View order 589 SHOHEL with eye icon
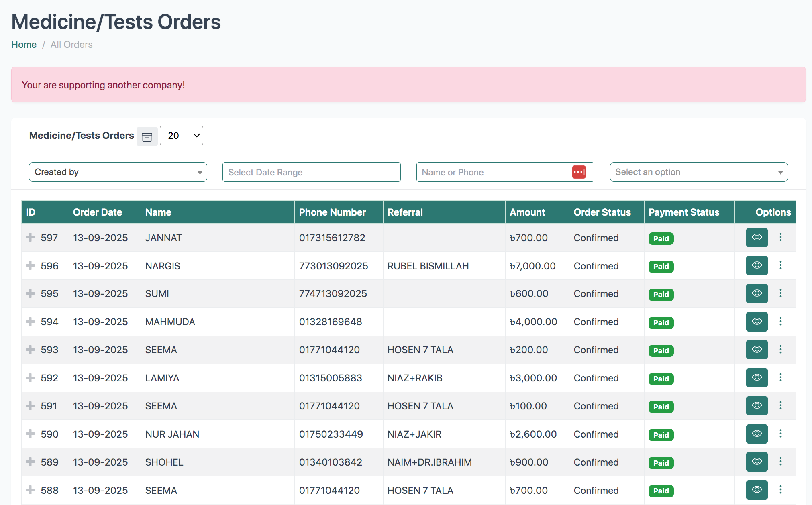The height and width of the screenshot is (505, 812). (x=757, y=462)
